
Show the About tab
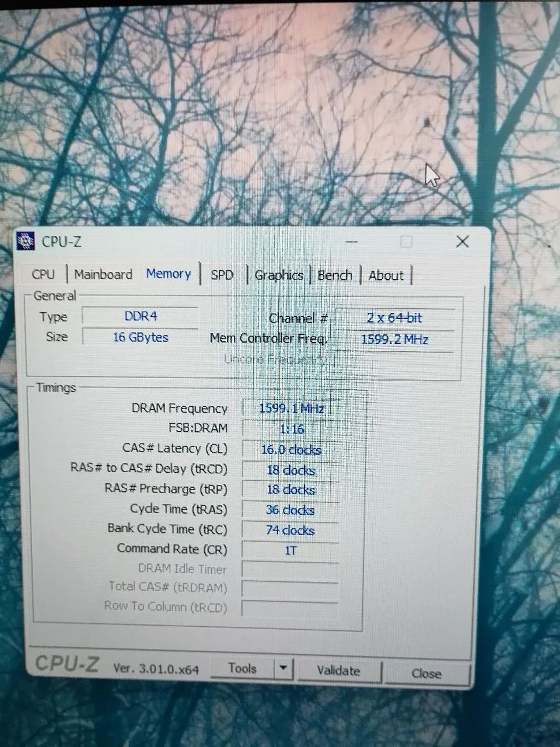(x=386, y=275)
